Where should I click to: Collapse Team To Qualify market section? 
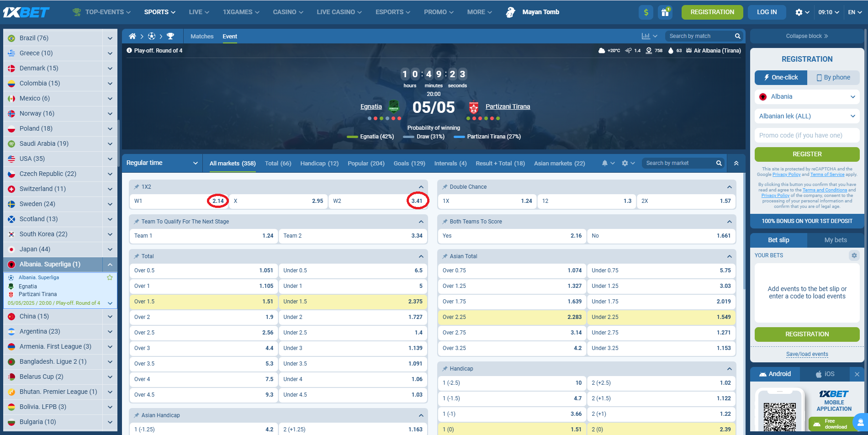[421, 222]
